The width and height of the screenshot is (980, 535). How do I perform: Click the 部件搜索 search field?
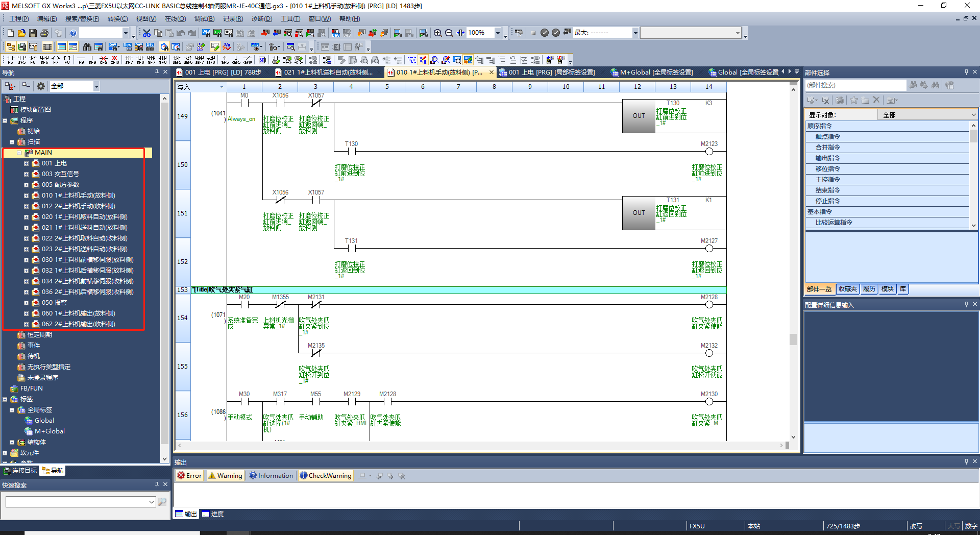[855, 85]
